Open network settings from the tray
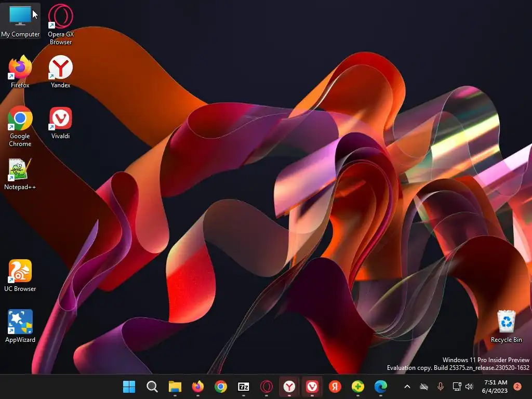This screenshot has height=399, width=532. pos(457,387)
